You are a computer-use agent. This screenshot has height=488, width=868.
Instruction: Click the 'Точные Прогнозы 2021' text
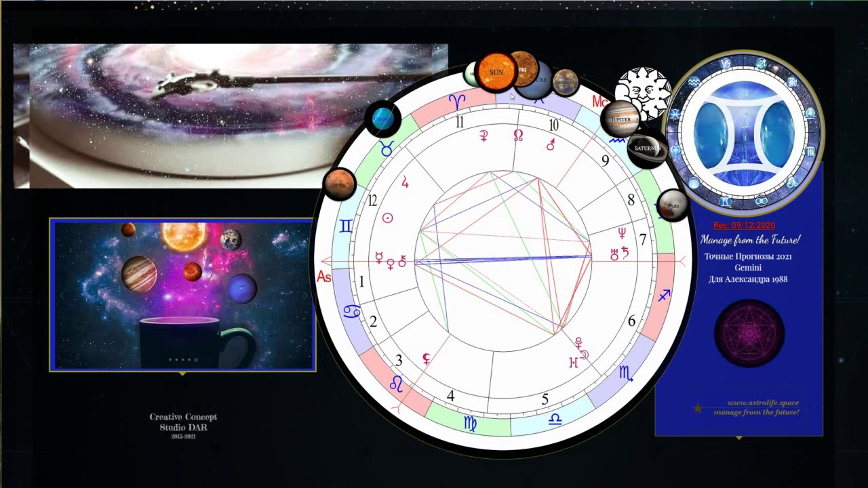click(748, 256)
